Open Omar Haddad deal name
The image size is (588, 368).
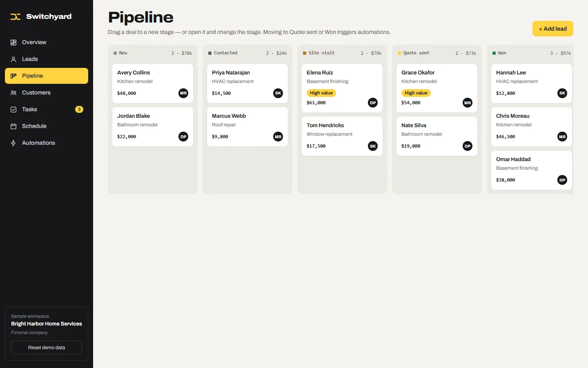[513, 159]
